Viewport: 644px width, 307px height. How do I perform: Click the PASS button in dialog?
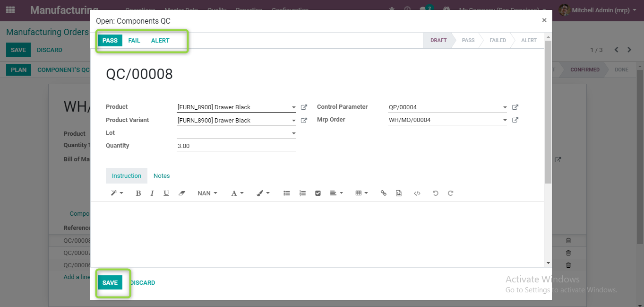pyautogui.click(x=110, y=40)
